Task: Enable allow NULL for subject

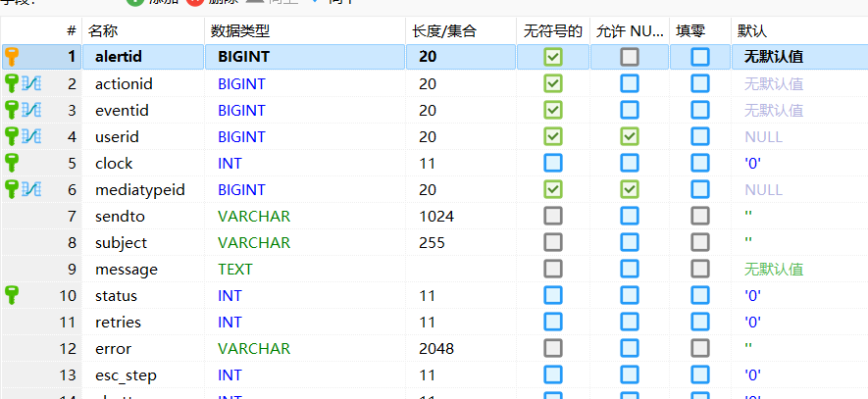Action: coord(630,242)
